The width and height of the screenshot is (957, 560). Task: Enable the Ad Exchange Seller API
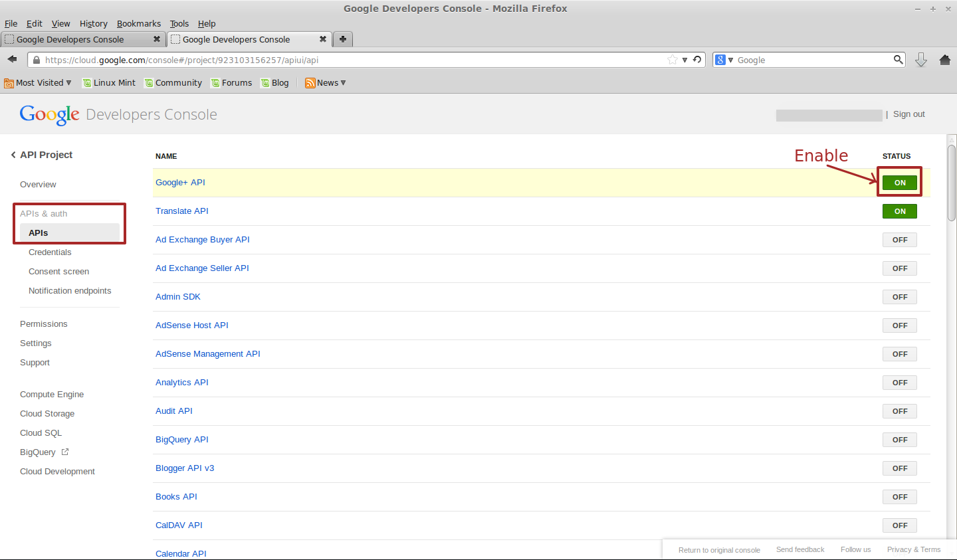[900, 268]
